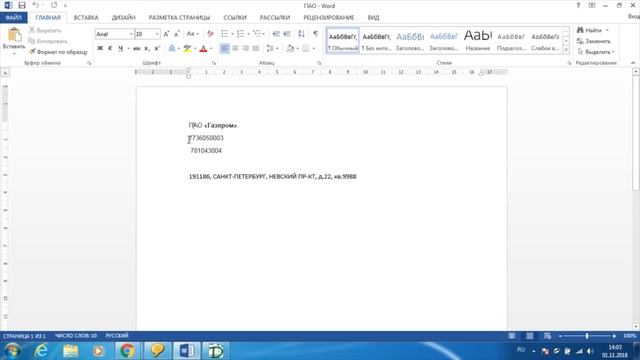Open the РЕЦЕНЗИРОВАНИЕ tab
Screen dimensions: 640x360
(x=329, y=18)
